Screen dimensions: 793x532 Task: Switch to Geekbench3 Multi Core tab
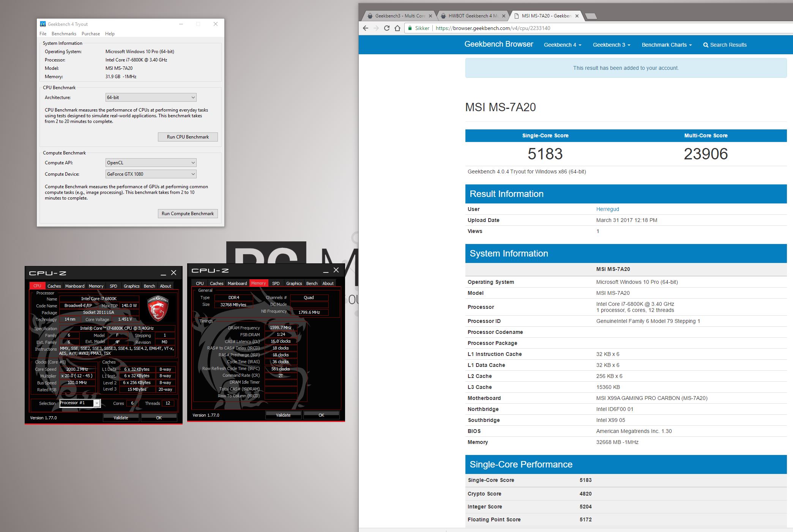click(x=399, y=16)
